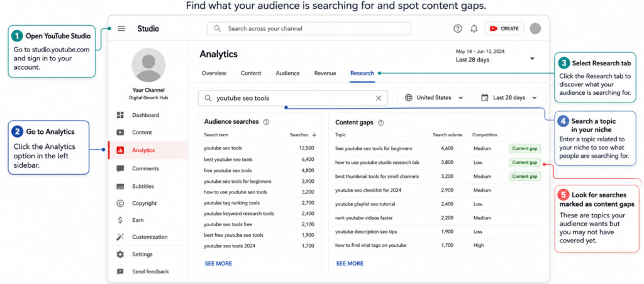This screenshot has width=644, height=284.
Task: Click High competition for viral tags
Action: pos(479,246)
